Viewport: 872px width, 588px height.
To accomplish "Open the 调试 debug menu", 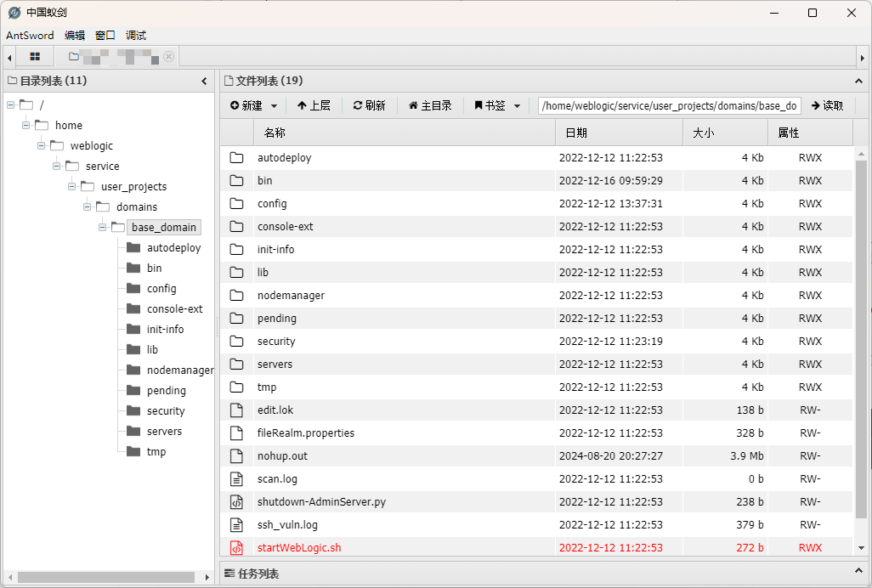I will tap(136, 35).
